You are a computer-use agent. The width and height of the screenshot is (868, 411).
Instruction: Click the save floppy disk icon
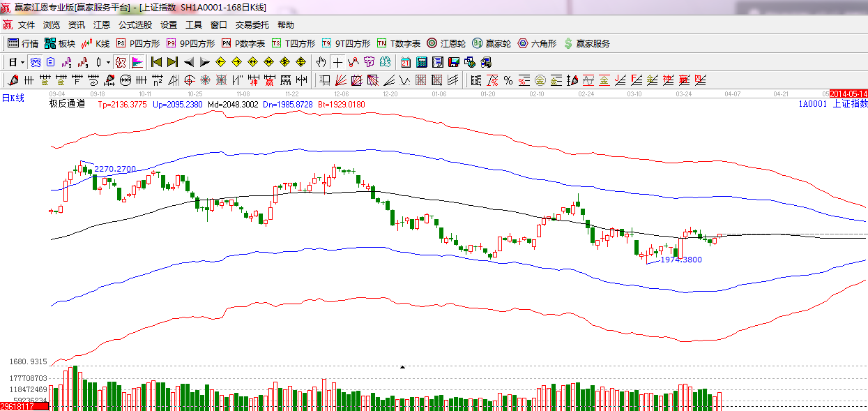[453, 62]
